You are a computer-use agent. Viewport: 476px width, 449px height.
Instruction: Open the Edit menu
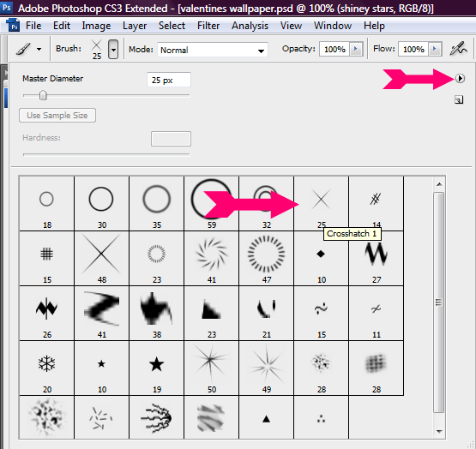(62, 26)
